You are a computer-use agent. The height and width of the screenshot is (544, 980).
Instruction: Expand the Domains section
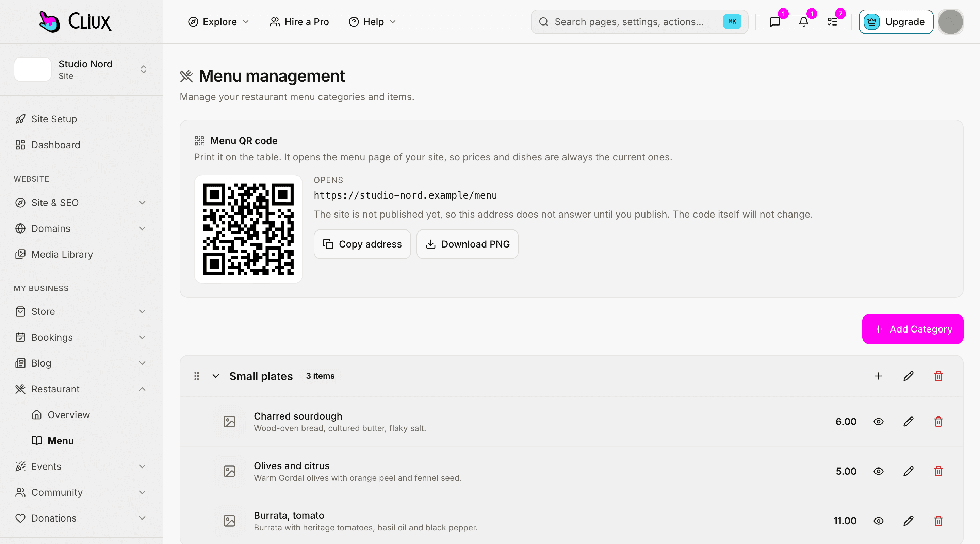click(x=81, y=228)
